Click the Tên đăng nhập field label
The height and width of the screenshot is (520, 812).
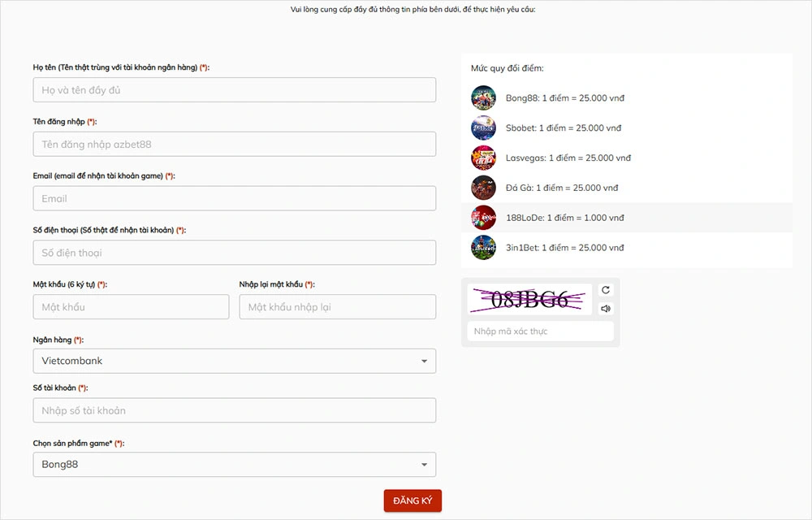click(x=65, y=122)
